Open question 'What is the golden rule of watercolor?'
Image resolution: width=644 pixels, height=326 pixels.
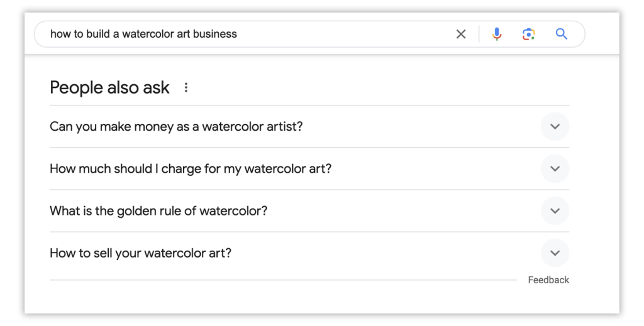tap(158, 211)
